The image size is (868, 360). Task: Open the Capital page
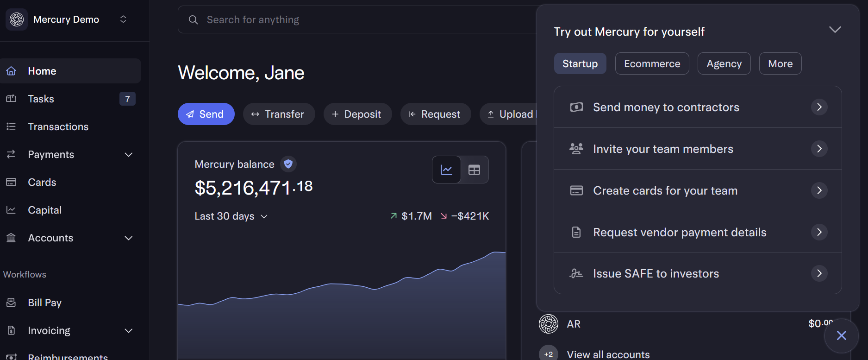tap(70, 210)
